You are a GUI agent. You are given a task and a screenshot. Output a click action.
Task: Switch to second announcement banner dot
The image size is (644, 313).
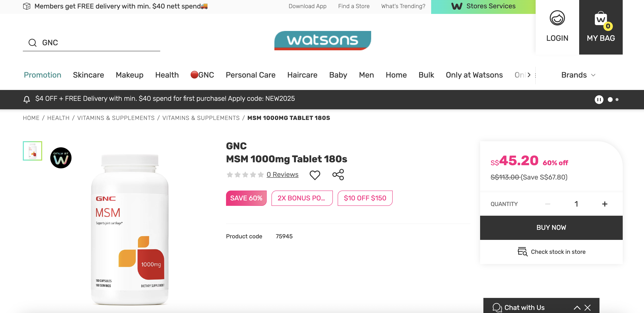(x=617, y=99)
